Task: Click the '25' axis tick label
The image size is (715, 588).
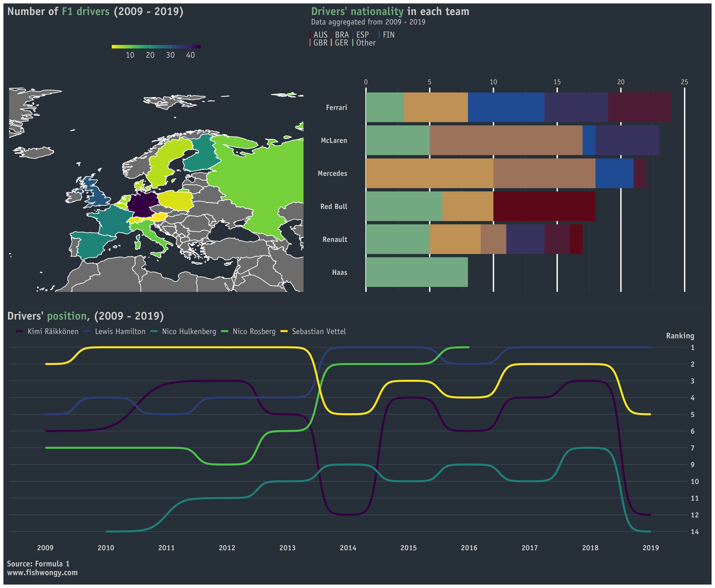Action: click(x=684, y=82)
